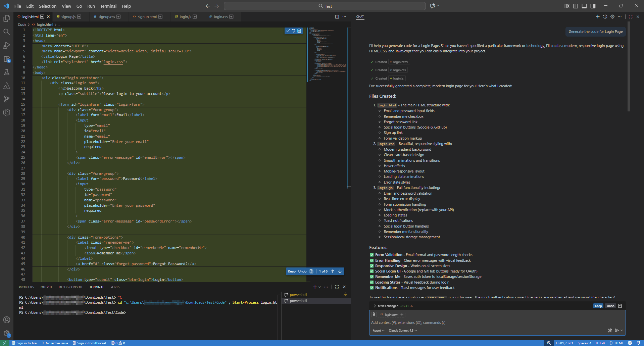This screenshot has height=347, width=644.
Task: Open Copilot menu chevron in title bar
Action: point(438,6)
